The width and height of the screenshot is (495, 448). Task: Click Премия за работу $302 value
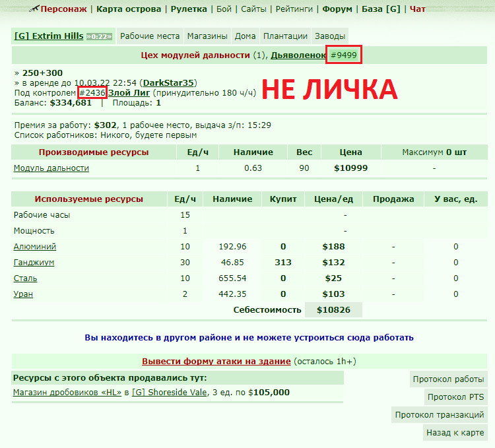[106, 125]
